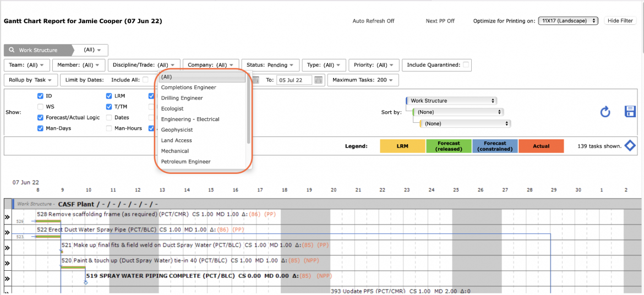The image size is (644, 295).
Task: Open the first Sort by Work Structure select
Action: 451,100
